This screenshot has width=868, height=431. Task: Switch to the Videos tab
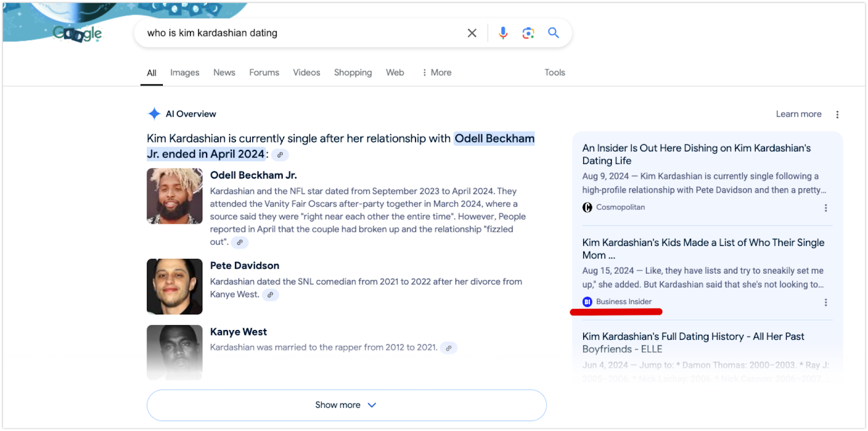[x=307, y=73]
